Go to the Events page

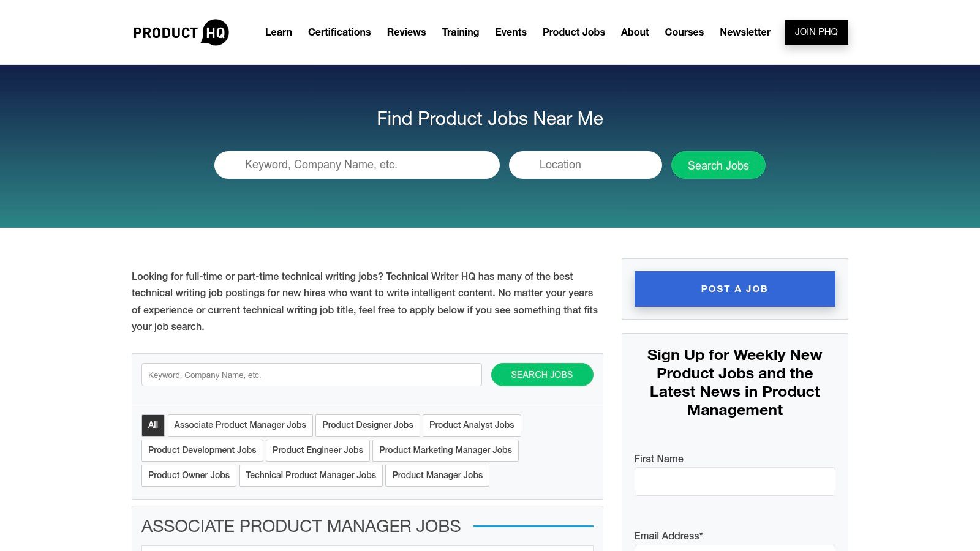511,32
